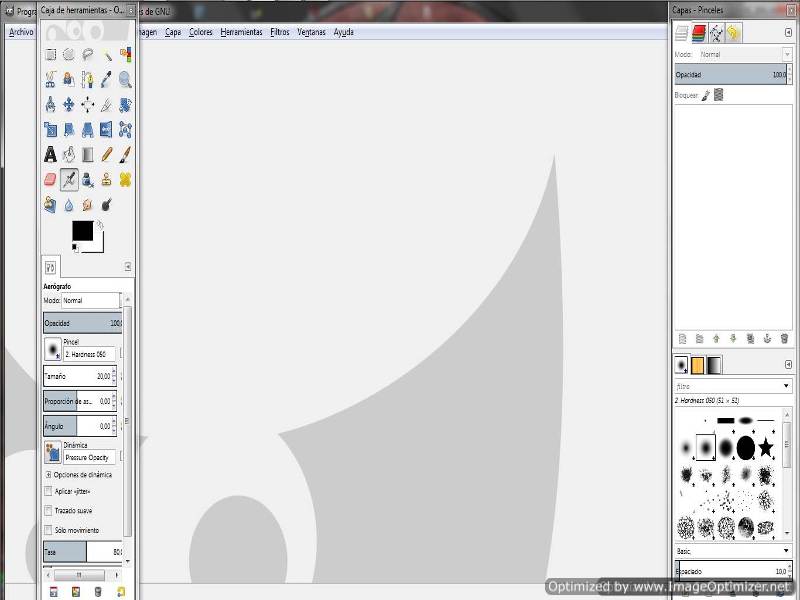Expand Opciones de dinámica section

point(48,474)
